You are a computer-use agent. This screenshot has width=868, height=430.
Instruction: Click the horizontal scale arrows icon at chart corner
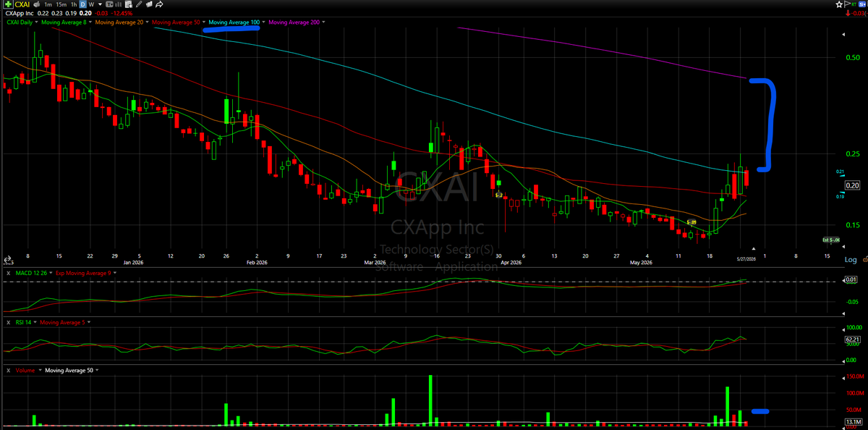tap(7, 259)
